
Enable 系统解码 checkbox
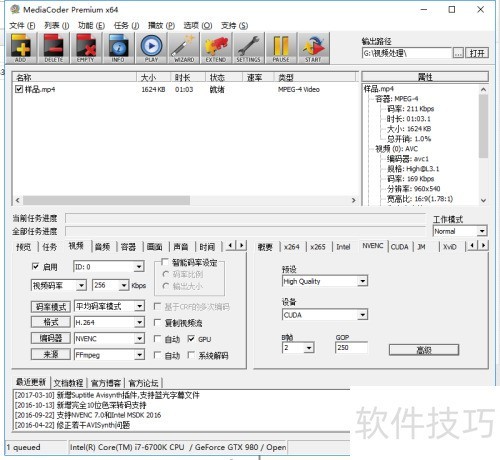[191, 355]
